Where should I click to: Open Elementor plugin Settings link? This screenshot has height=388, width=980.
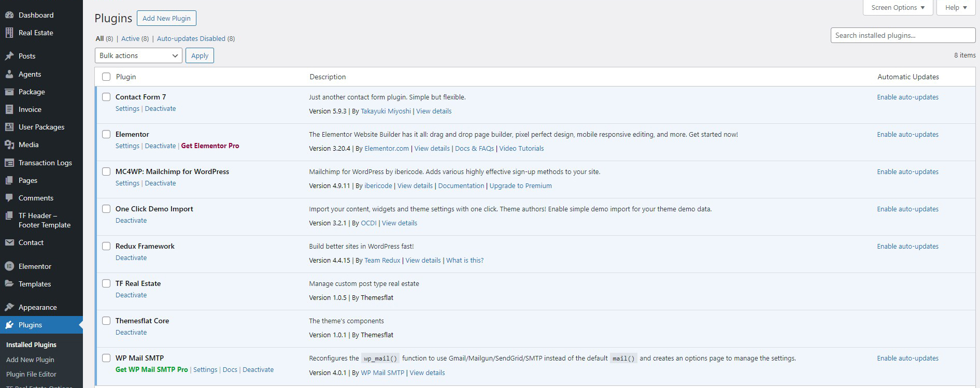127,146
